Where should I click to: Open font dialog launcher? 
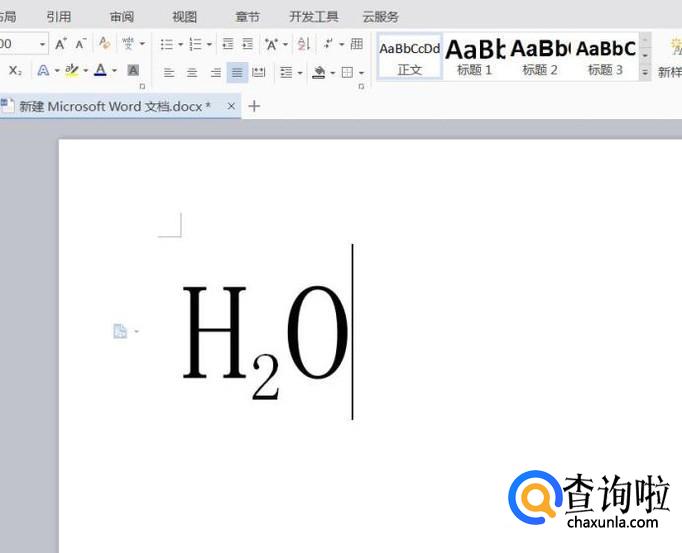[x=142, y=87]
